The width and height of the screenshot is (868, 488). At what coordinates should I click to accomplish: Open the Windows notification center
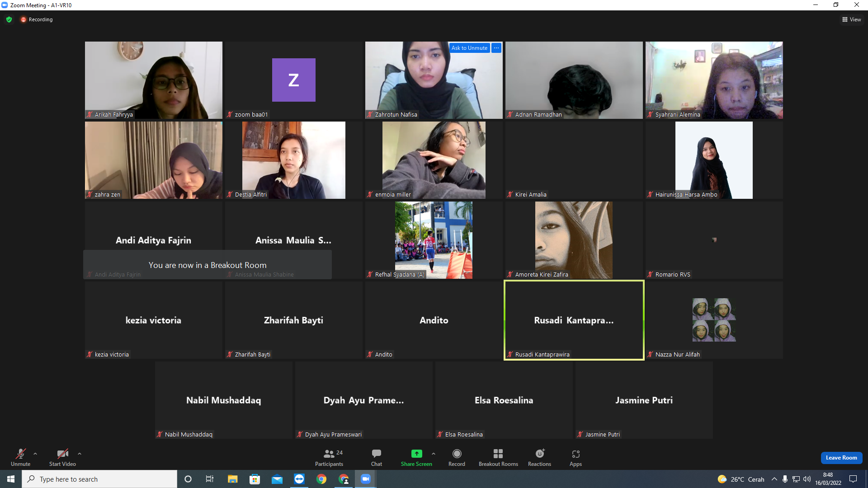tap(853, 479)
